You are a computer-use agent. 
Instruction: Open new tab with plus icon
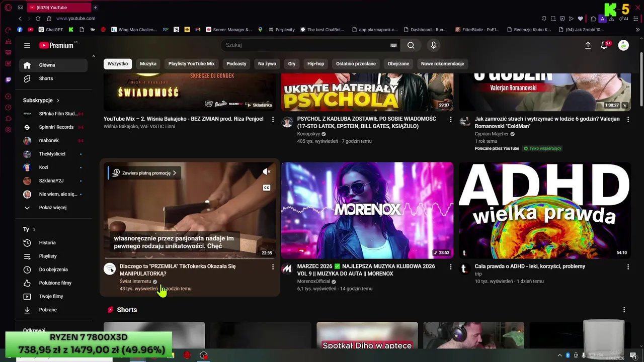(95, 8)
